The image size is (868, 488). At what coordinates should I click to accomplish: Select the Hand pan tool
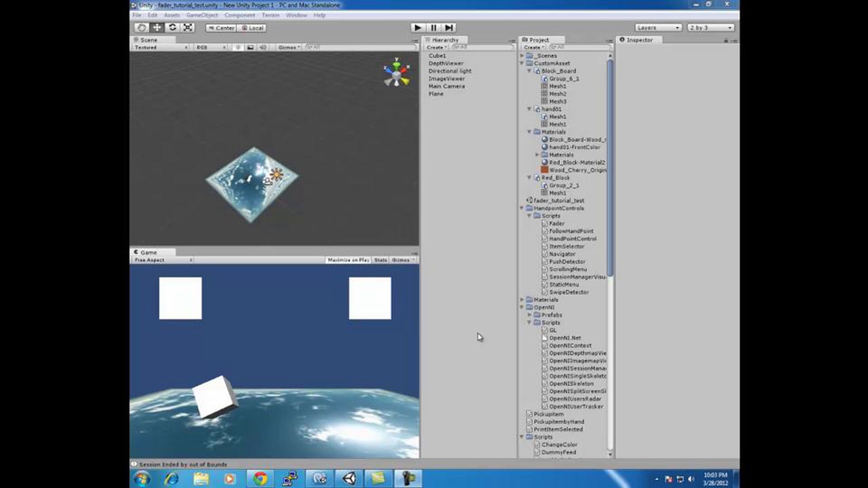click(141, 27)
